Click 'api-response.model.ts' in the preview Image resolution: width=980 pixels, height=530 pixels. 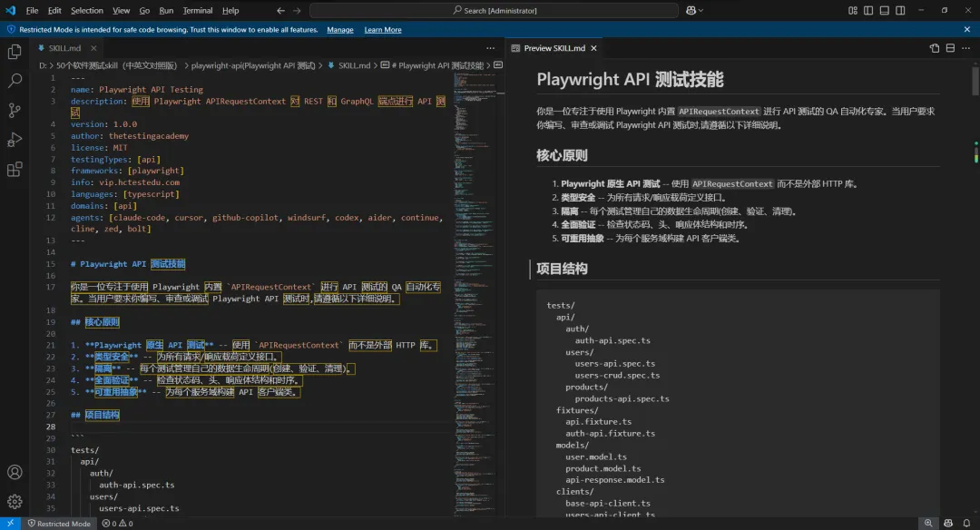(614, 480)
